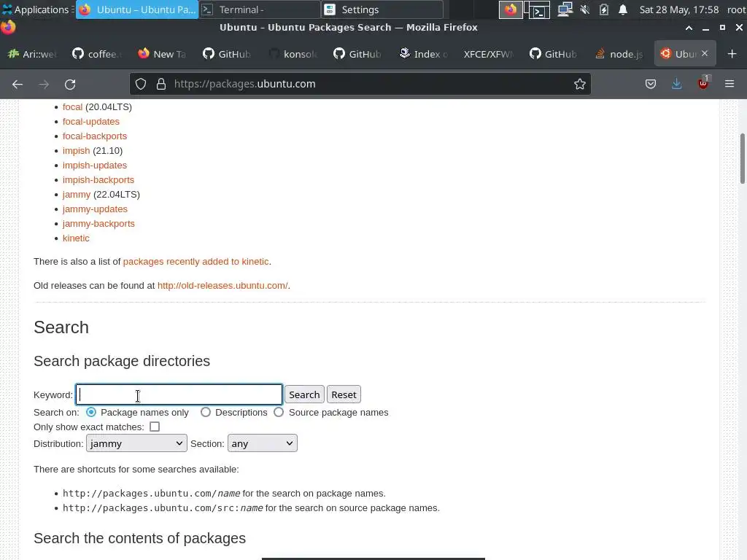Open the impish link
The image size is (747, 560).
tap(76, 151)
